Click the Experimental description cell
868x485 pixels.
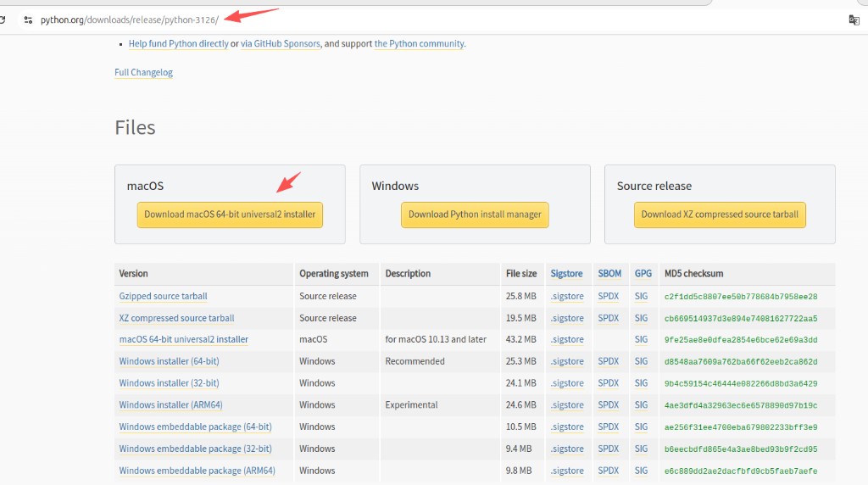(411, 405)
